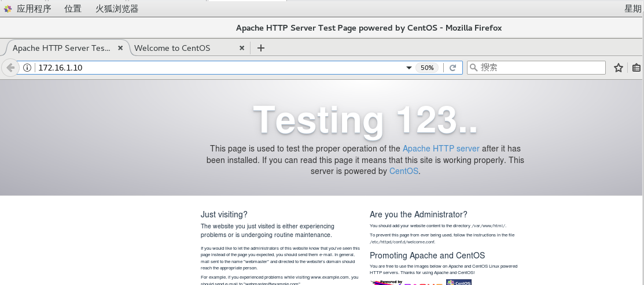This screenshot has height=285, width=644.
Task: Click inside the 搜索 search box
Action: (542, 67)
